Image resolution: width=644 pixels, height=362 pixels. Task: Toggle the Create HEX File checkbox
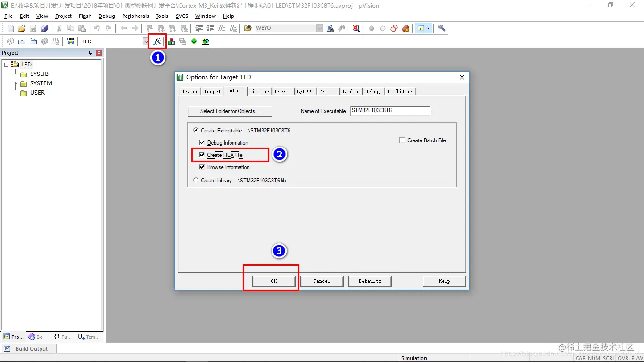(x=202, y=155)
